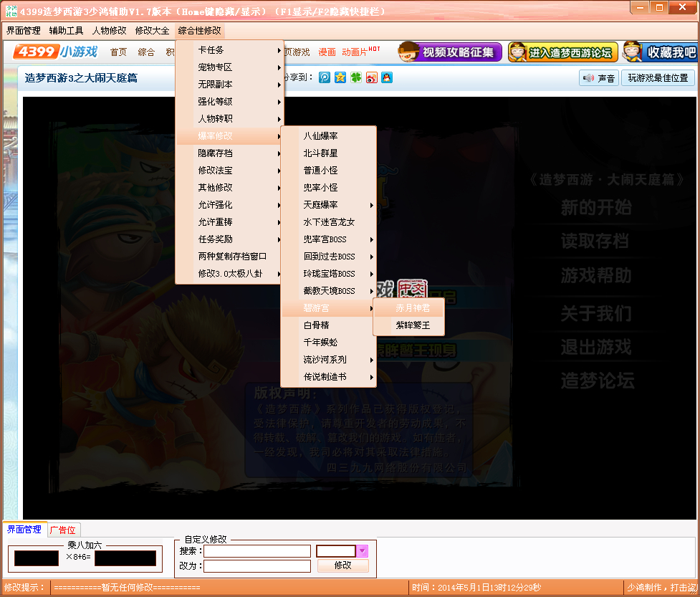Share via the blue Tencent Weibo icon
The width and height of the screenshot is (700, 597).
tap(325, 77)
